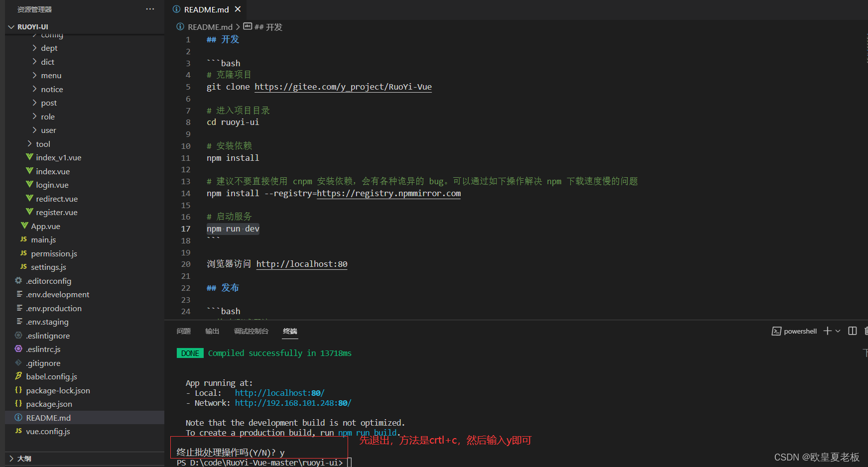This screenshot has width=868, height=467.
Task: Click the powershell terminal icon
Action: click(x=776, y=331)
